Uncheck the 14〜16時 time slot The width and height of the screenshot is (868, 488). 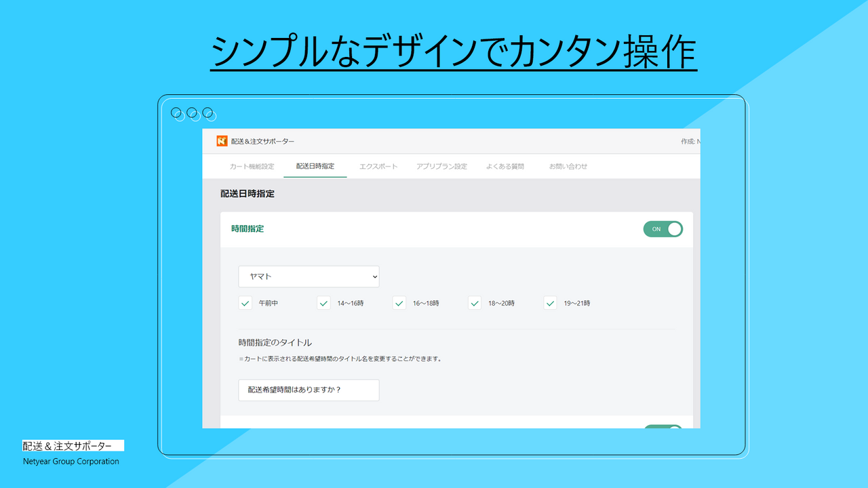[323, 303]
